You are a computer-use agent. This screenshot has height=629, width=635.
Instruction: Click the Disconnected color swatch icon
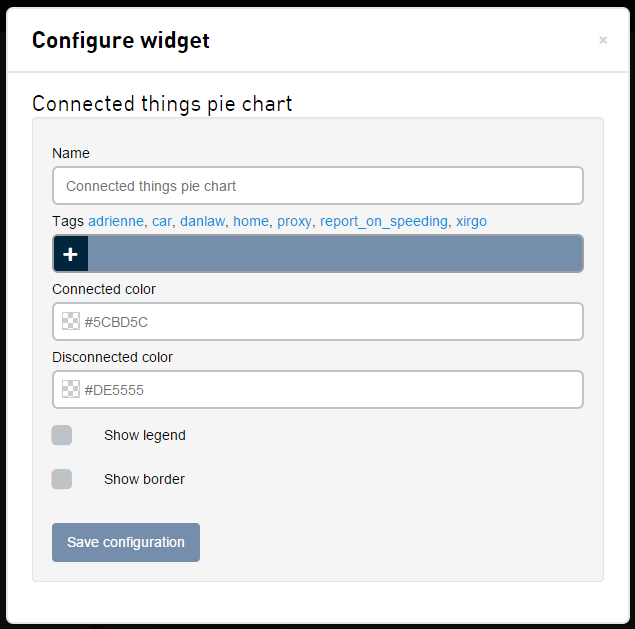pyautogui.click(x=71, y=390)
